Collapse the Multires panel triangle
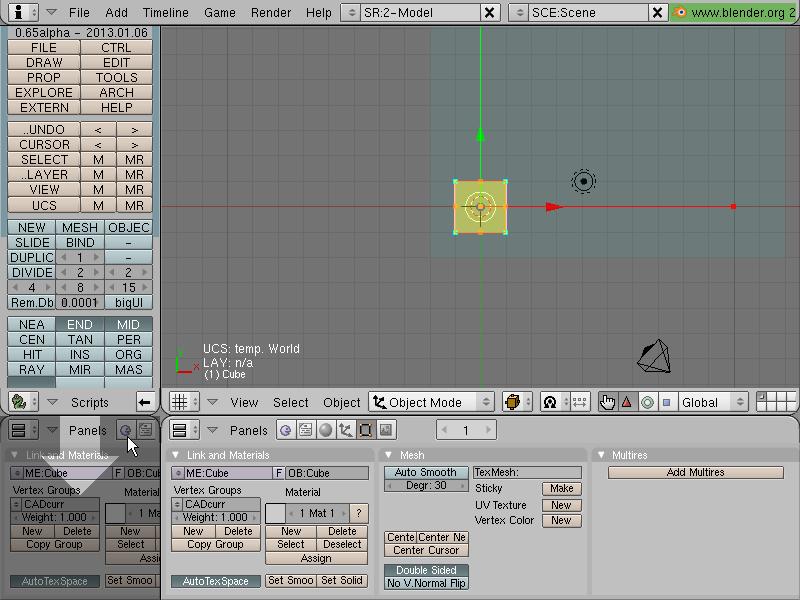Screen dimensions: 800x600 pyautogui.click(x=602, y=455)
